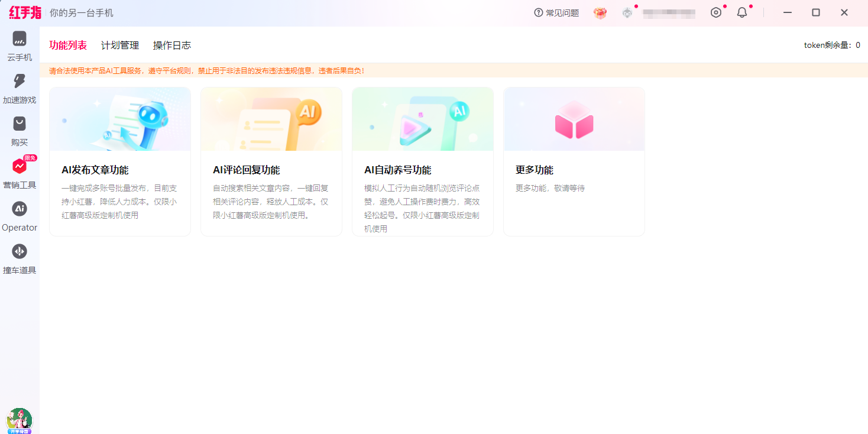Click the AI发布文章功能 card illustration
The height and width of the screenshot is (434, 868).
click(120, 119)
